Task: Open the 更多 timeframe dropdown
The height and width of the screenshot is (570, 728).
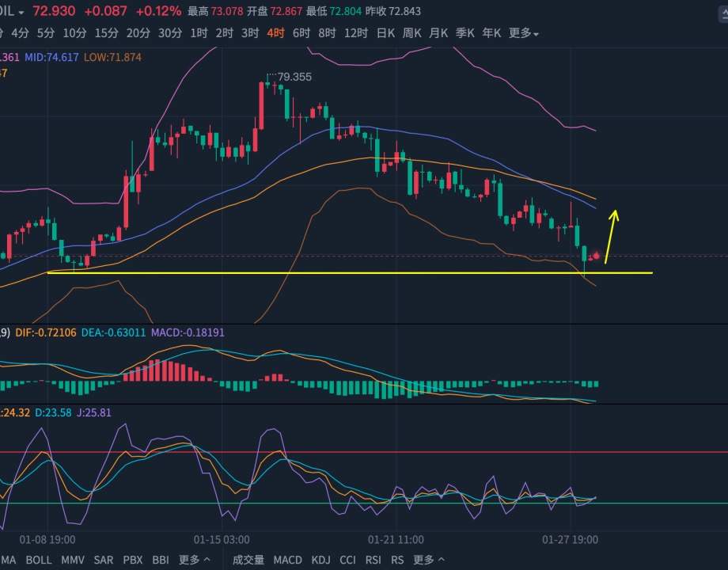Action: pos(523,33)
